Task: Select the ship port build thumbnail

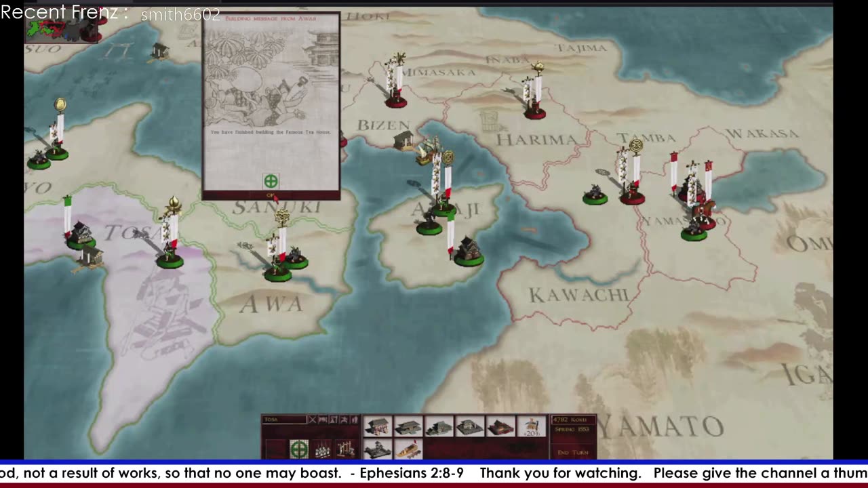Action: [x=408, y=449]
